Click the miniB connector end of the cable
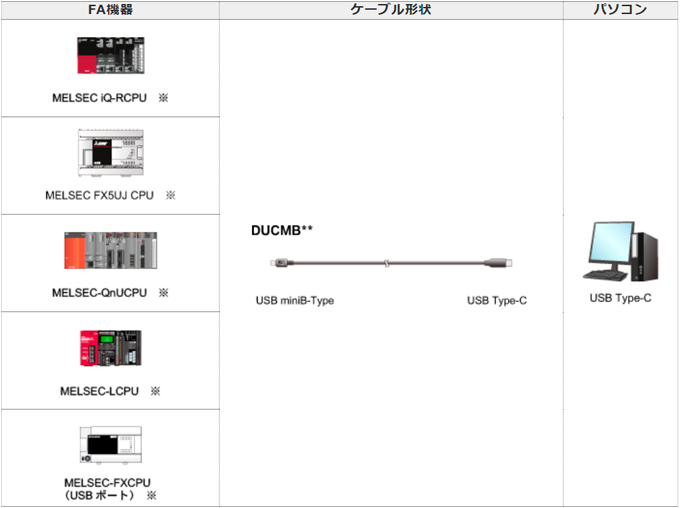 pos(279,264)
